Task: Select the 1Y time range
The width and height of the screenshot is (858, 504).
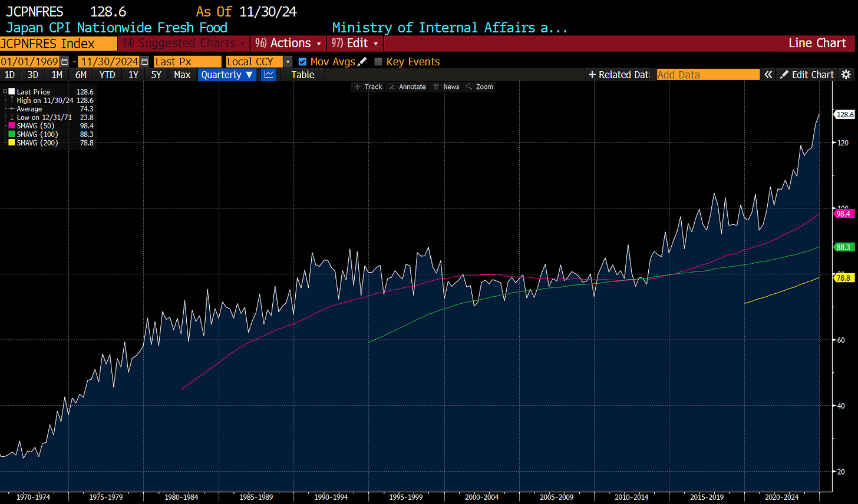Action: coord(133,75)
